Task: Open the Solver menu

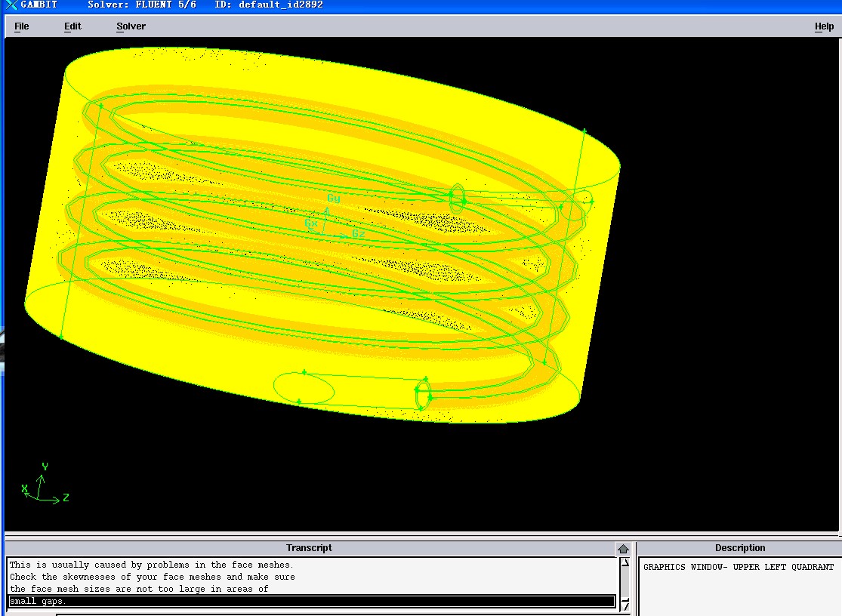Action: click(131, 26)
